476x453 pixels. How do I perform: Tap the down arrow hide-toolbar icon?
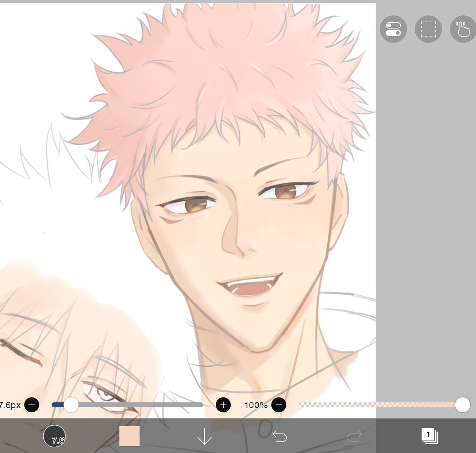pos(204,436)
